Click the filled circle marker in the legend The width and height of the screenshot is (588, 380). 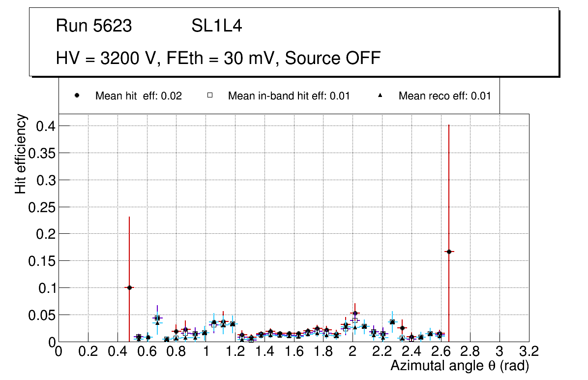click(x=77, y=95)
